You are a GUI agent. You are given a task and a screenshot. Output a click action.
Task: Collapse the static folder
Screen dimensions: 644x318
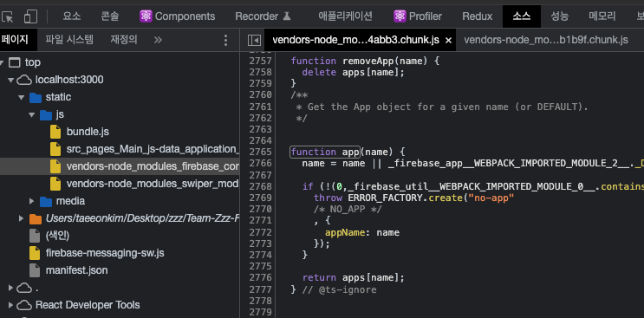tap(21, 97)
